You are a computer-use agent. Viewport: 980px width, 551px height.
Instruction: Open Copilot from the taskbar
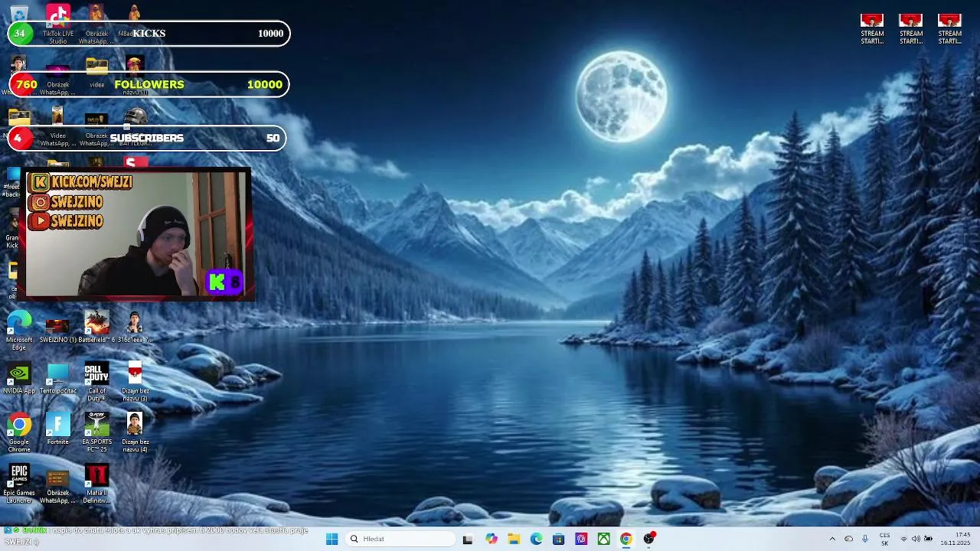pos(492,539)
